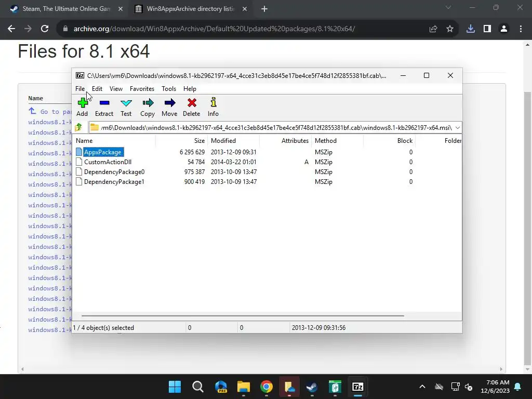Go up one folder level in 7-Zip
Screen dimensions: 532x399
[x=78, y=128]
